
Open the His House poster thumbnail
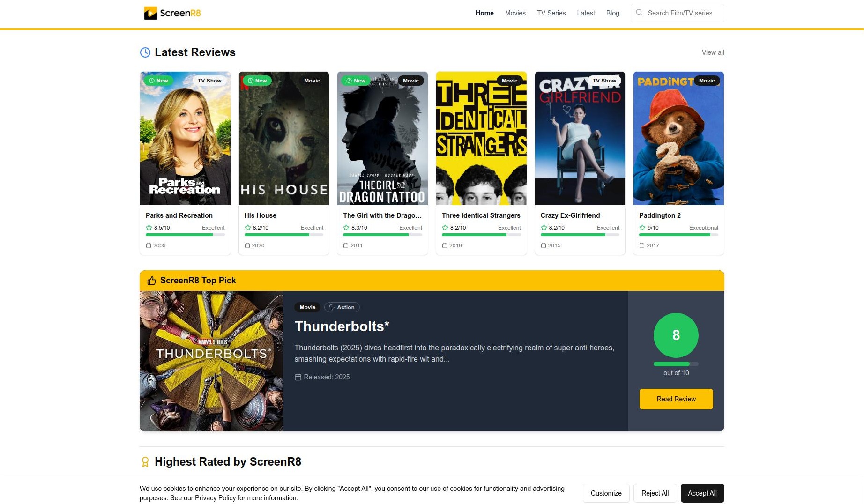pos(284,138)
